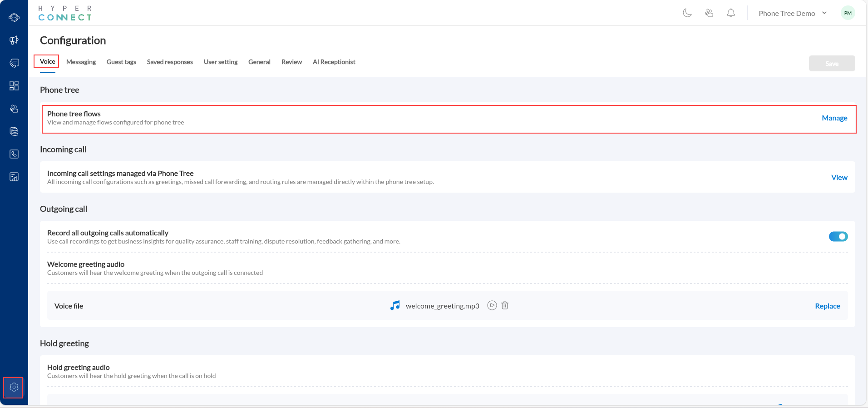
Task: Open the reports chart sidebar icon
Action: [x=14, y=177]
